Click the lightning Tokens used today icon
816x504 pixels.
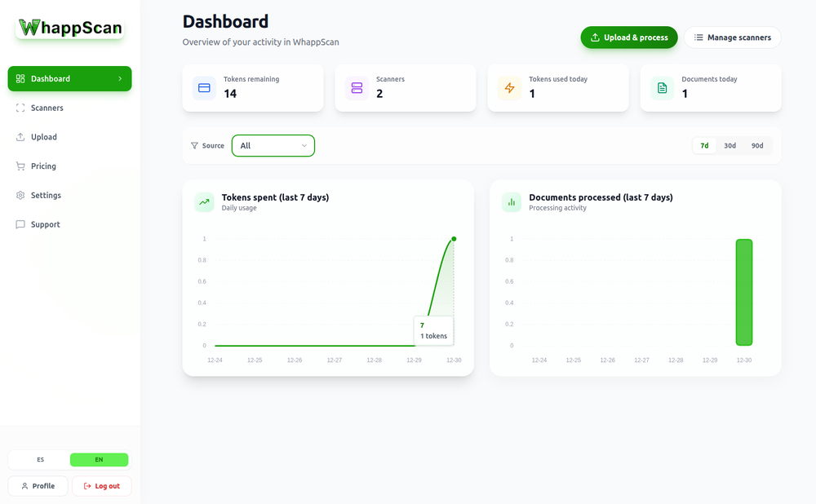(509, 88)
